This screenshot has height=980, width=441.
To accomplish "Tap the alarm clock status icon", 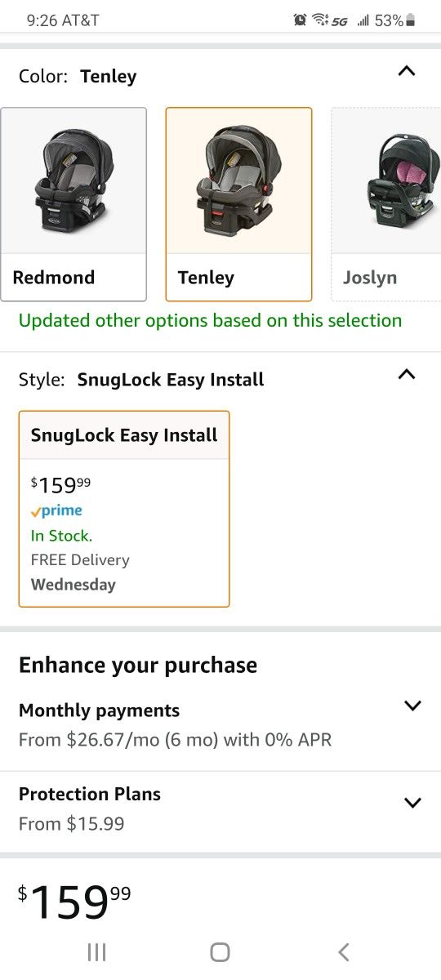I will 301,20.
